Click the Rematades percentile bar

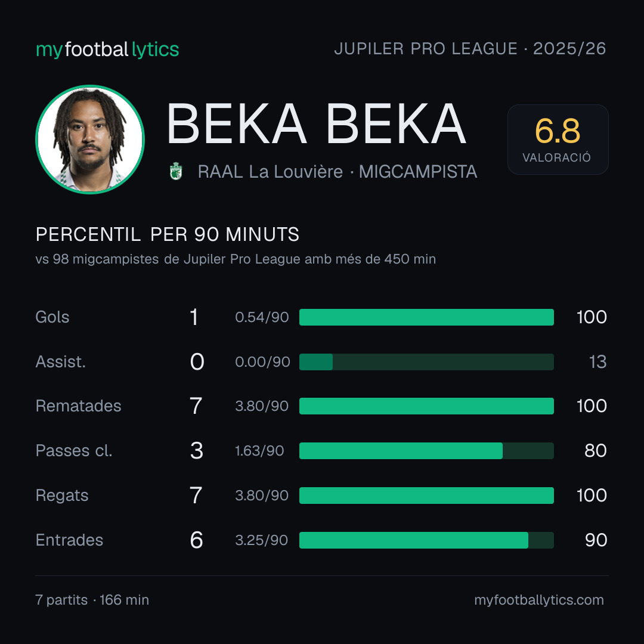[426, 406]
